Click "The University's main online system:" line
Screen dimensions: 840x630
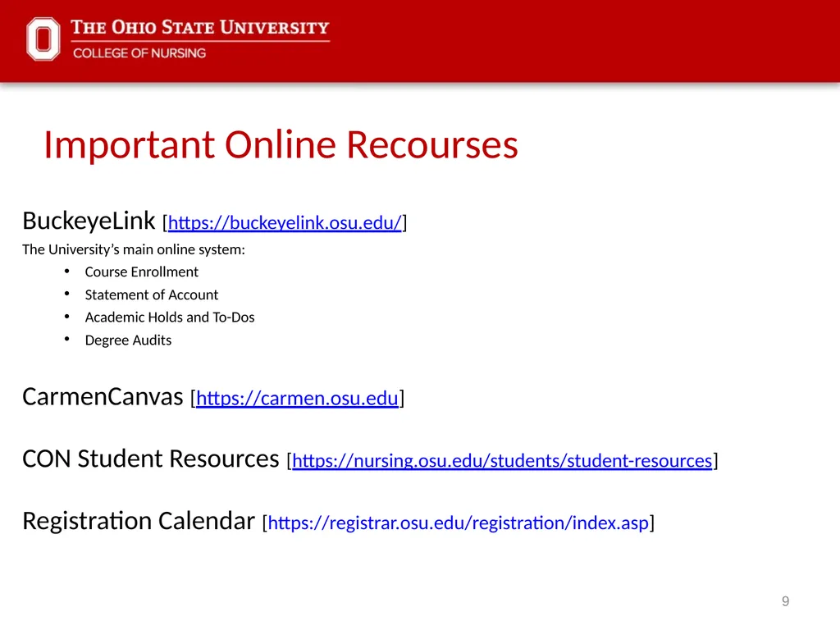tap(134, 249)
